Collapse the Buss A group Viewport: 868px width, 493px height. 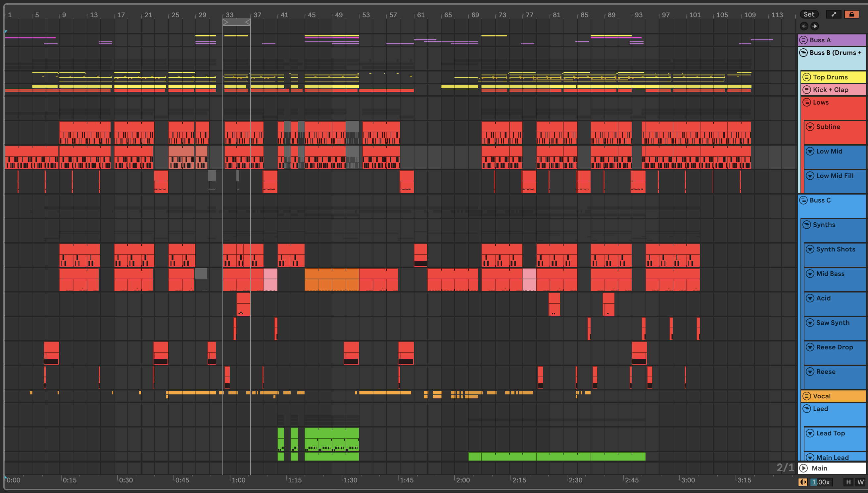pyautogui.click(x=803, y=40)
